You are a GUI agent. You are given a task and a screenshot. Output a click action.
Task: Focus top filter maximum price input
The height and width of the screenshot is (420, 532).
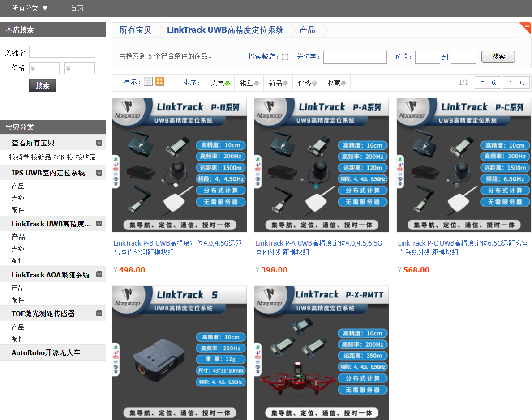[463, 57]
